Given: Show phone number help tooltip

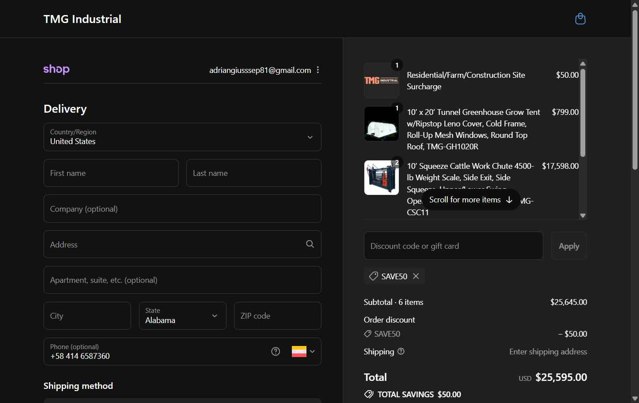Looking at the screenshot, I should 275,351.
